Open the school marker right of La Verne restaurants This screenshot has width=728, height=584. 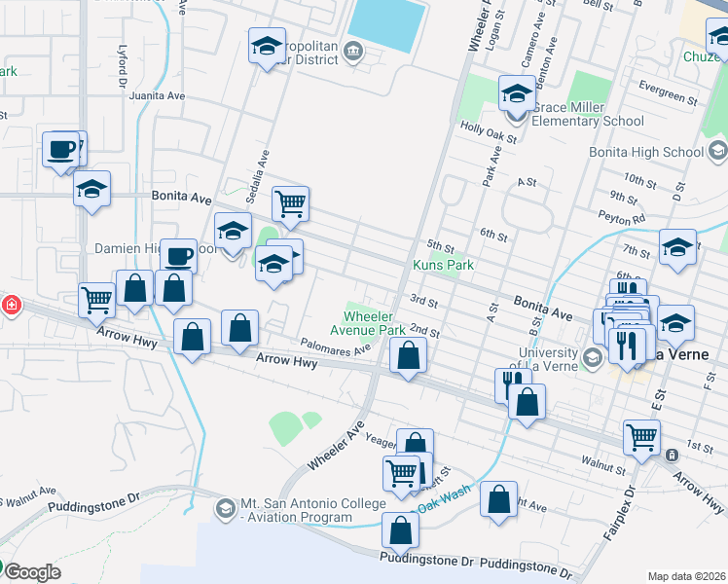(676, 323)
